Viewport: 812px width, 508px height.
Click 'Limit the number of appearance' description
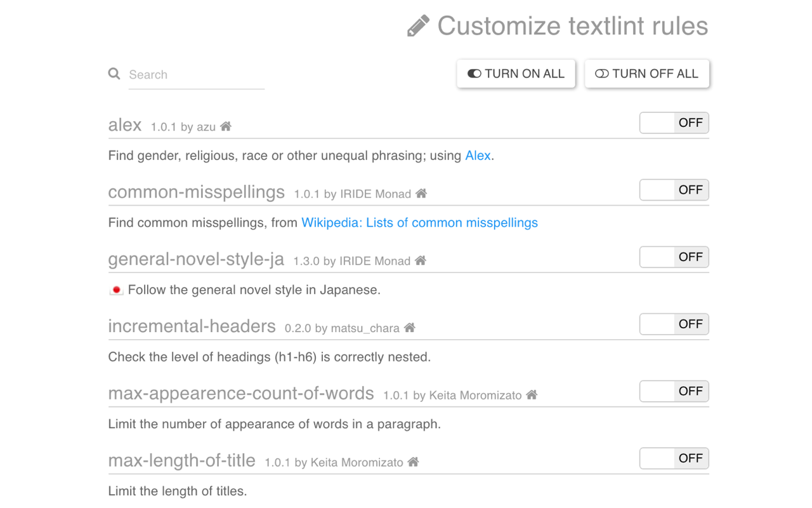point(275,424)
